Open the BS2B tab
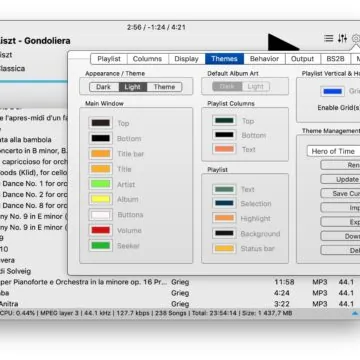The image size is (360, 360). click(335, 59)
